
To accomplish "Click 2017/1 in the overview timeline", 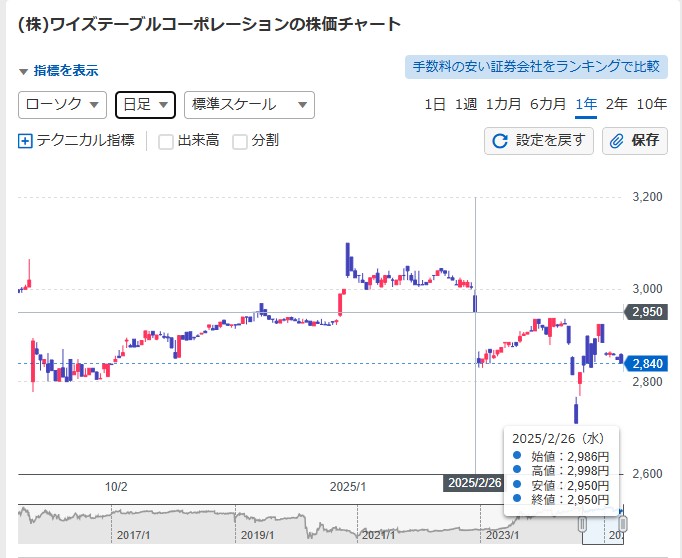I will (x=134, y=535).
